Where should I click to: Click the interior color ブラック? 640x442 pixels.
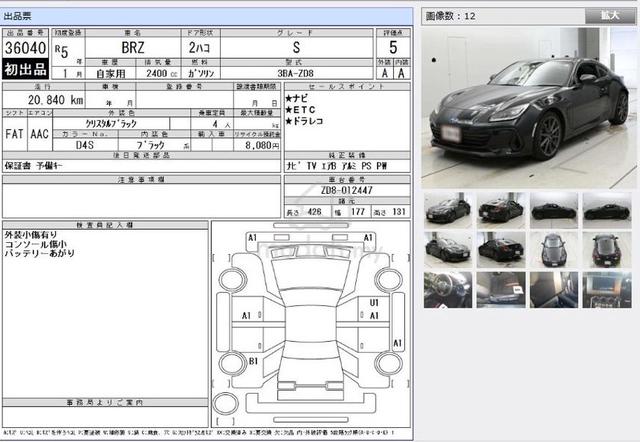(150, 145)
